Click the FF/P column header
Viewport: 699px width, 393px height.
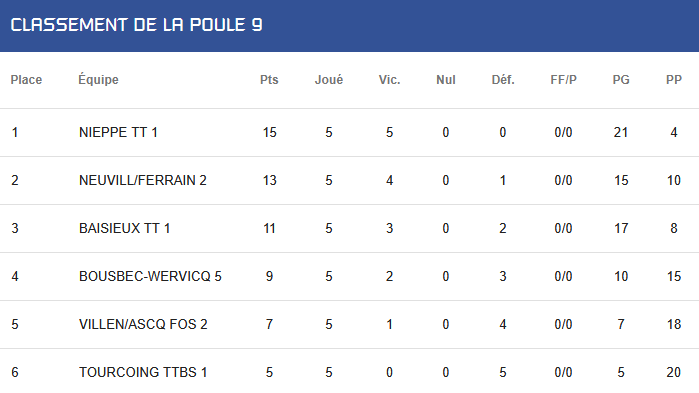click(x=563, y=80)
